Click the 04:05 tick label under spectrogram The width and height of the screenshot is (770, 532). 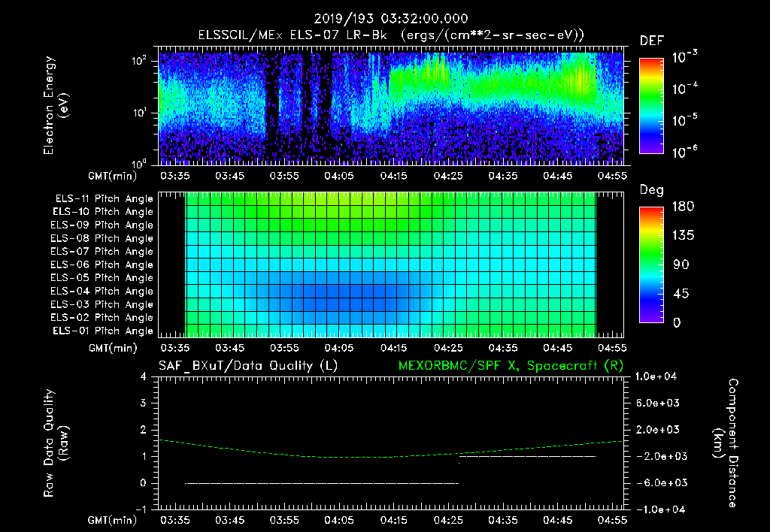[339, 176]
